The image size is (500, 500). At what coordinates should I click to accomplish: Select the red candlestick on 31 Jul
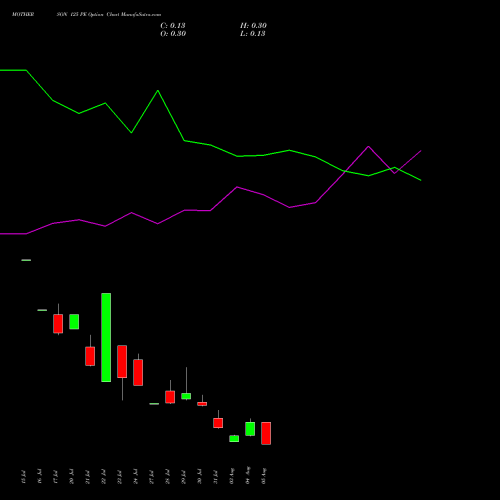point(218,423)
